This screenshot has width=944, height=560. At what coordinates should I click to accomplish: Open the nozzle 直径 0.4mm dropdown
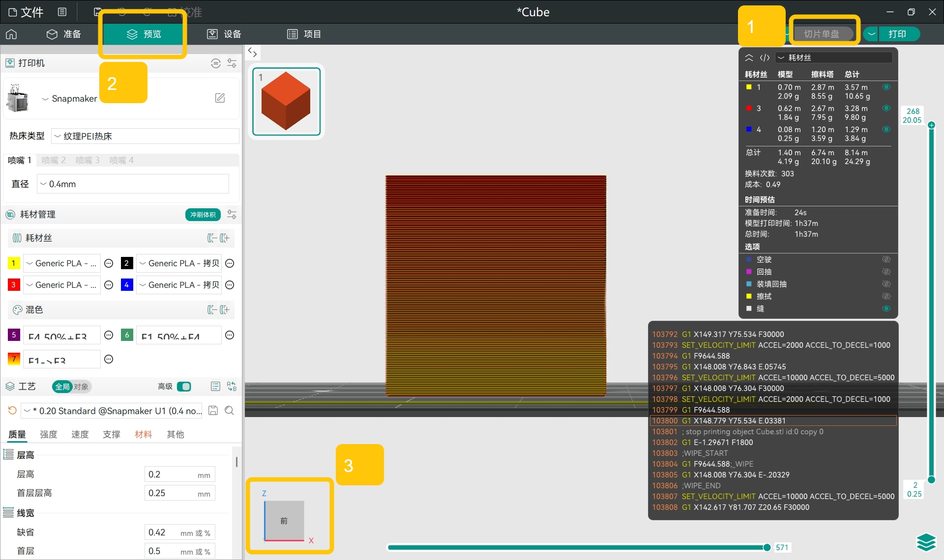click(x=133, y=184)
